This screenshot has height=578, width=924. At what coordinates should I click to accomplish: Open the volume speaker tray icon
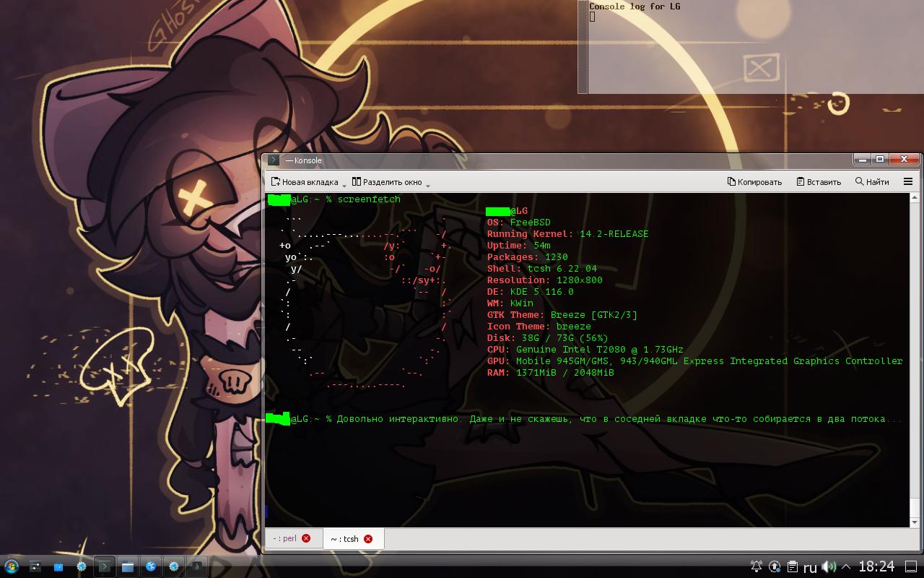[x=829, y=566]
